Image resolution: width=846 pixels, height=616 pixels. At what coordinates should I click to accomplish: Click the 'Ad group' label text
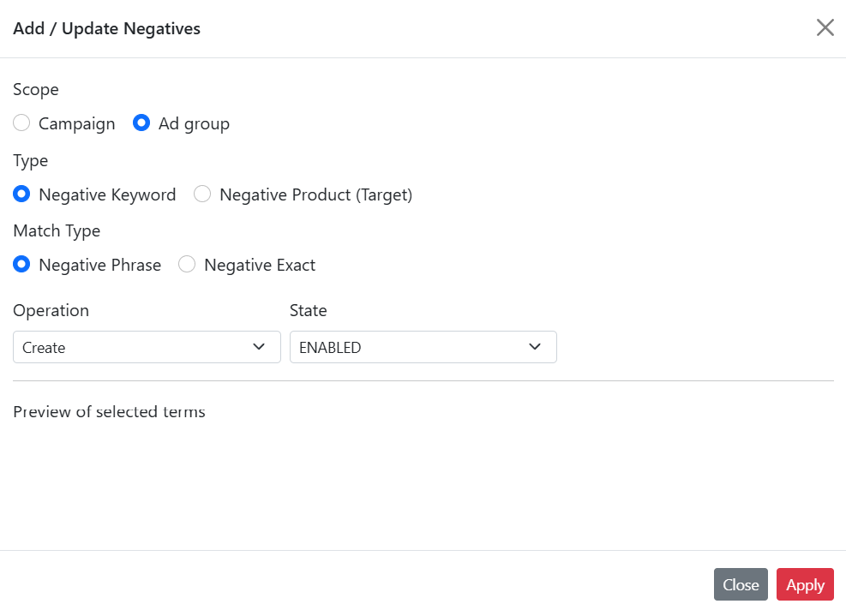(194, 123)
